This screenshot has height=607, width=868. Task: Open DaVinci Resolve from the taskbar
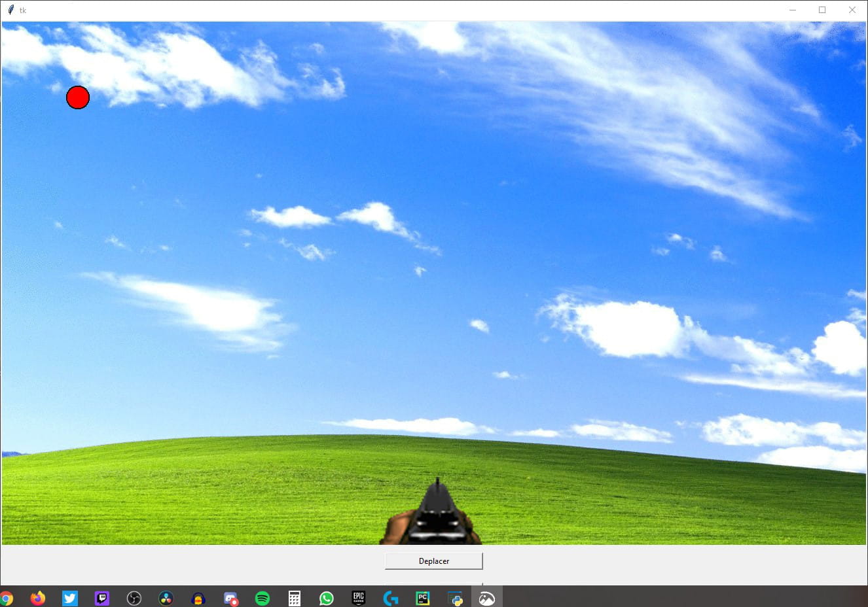tap(166, 598)
